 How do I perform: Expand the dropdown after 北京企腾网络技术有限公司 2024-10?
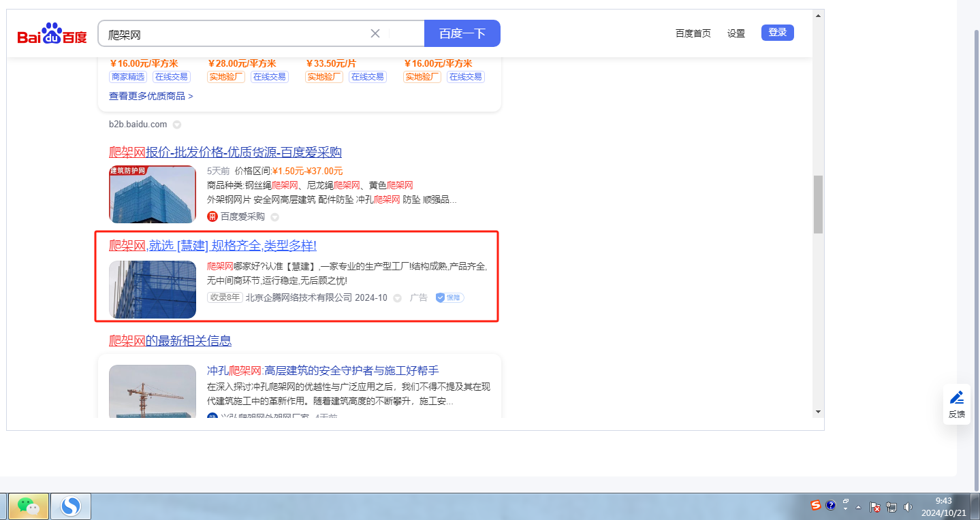pyautogui.click(x=398, y=298)
